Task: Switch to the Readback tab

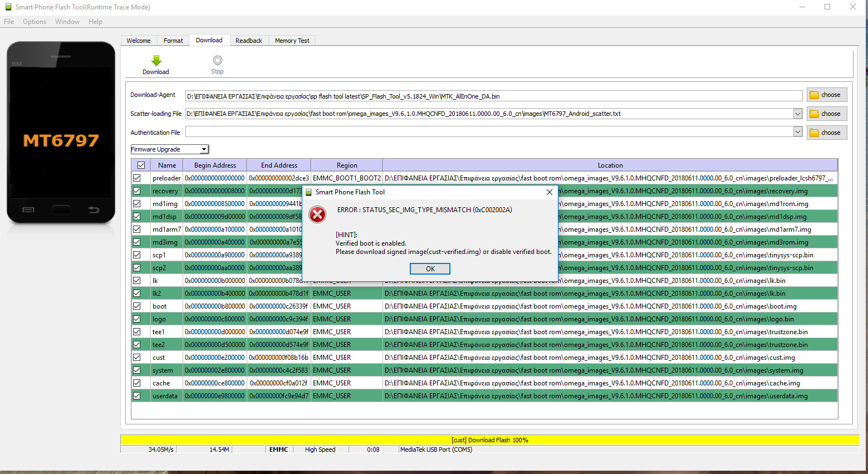Action: pos(248,41)
